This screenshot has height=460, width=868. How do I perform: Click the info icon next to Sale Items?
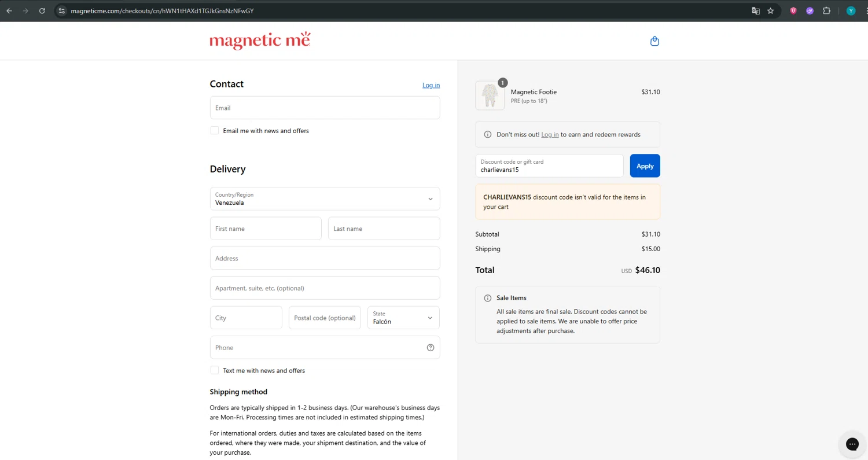pyautogui.click(x=488, y=298)
